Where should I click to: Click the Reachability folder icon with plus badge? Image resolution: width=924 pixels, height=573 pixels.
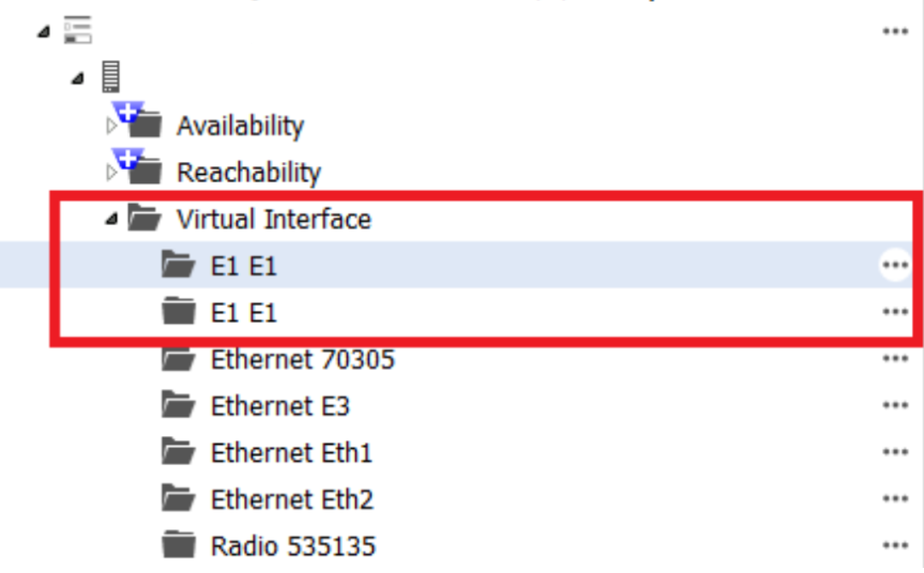140,169
